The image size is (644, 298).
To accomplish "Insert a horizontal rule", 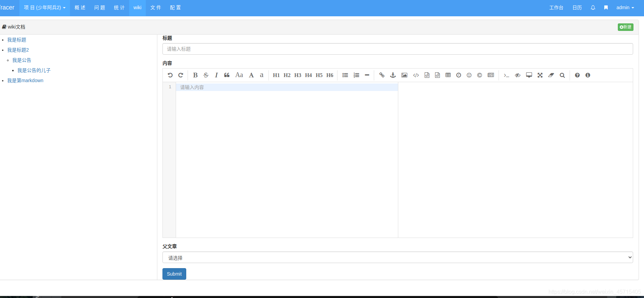I will (x=367, y=75).
